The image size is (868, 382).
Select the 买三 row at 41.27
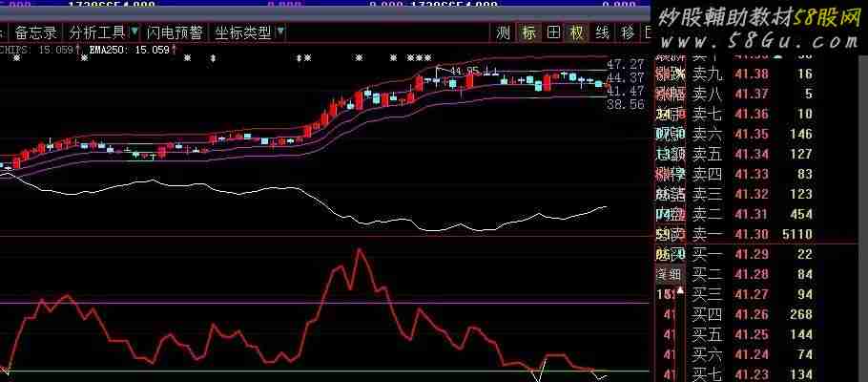(753, 294)
